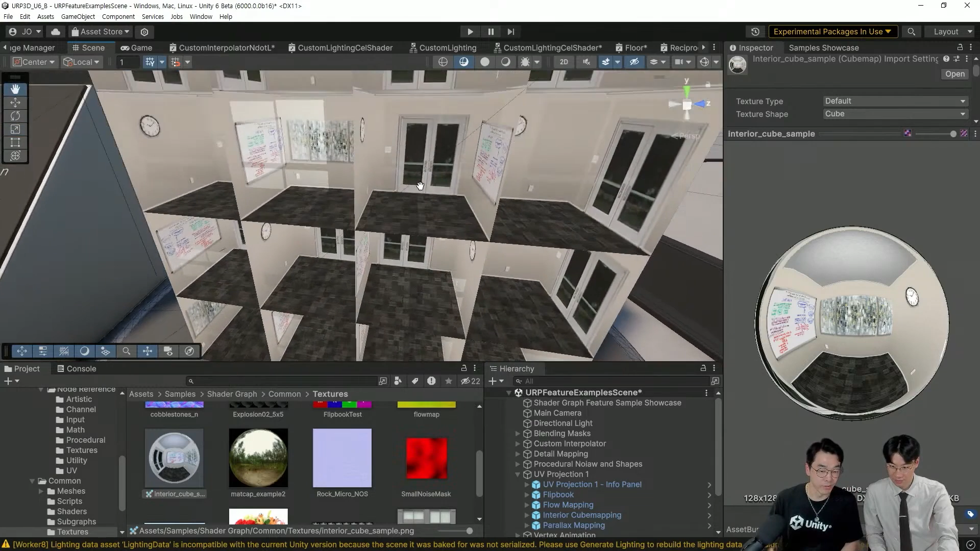This screenshot has height=551, width=980.
Task: Select the Scale tool in scene toolbar
Action: click(x=15, y=129)
